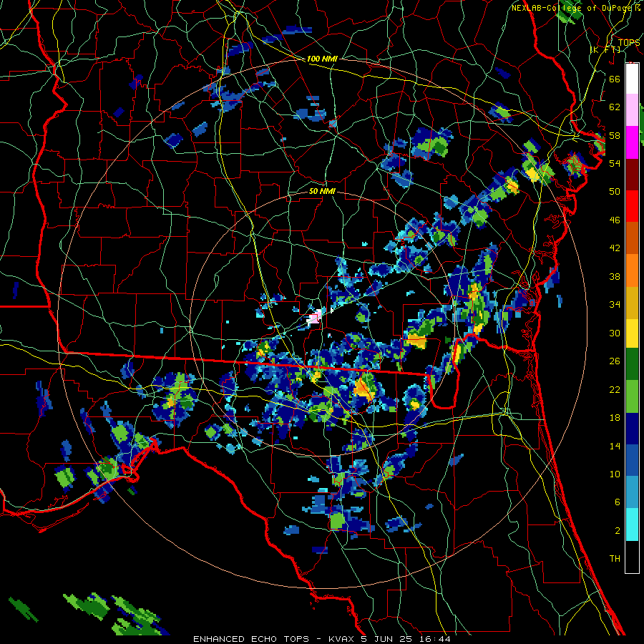
Task: Click the black TH legend swatch
Action: point(632,557)
